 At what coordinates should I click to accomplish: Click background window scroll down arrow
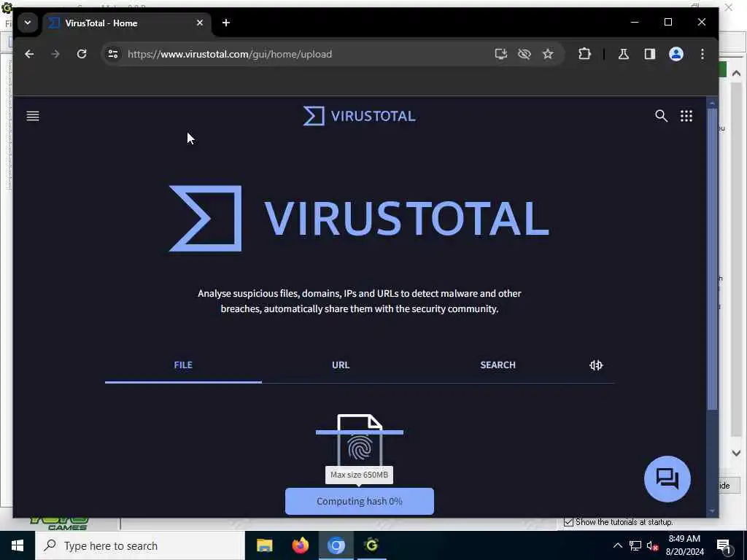click(x=736, y=453)
